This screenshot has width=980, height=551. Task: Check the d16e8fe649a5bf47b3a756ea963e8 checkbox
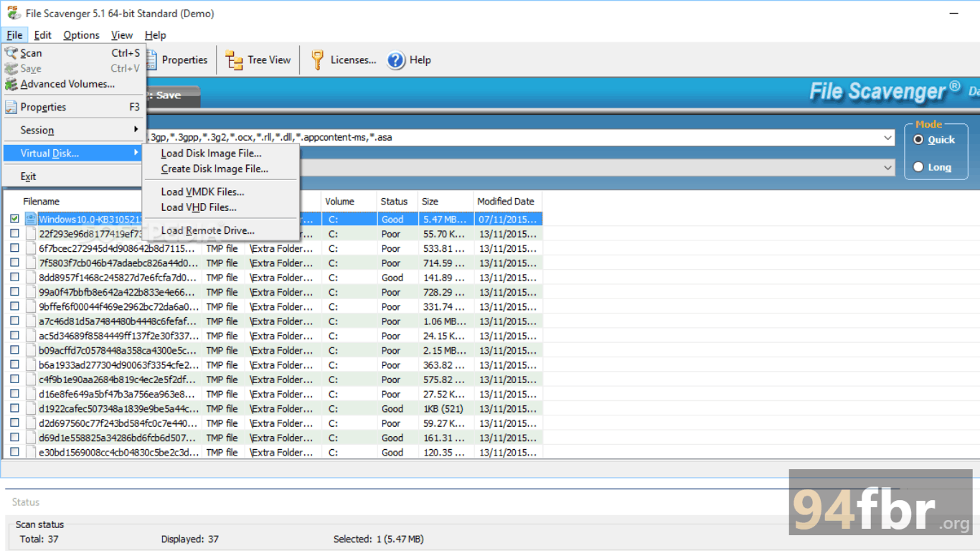point(14,394)
